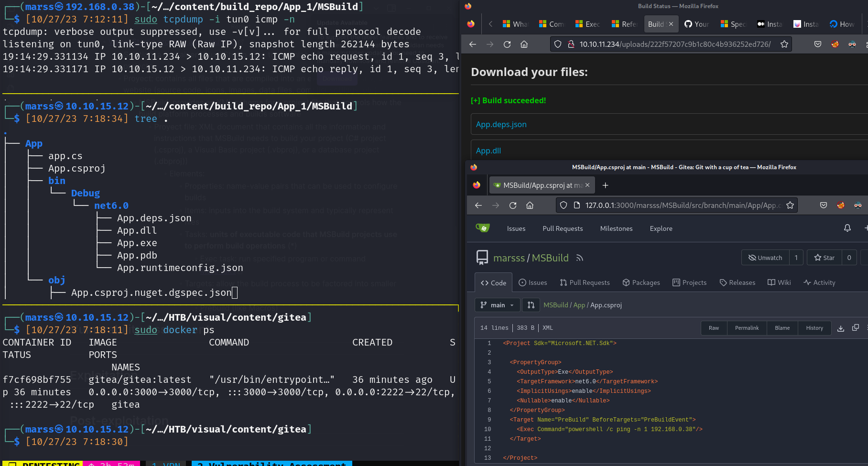
Task: Reload the Gitea App.csproj page
Action: (x=513, y=206)
